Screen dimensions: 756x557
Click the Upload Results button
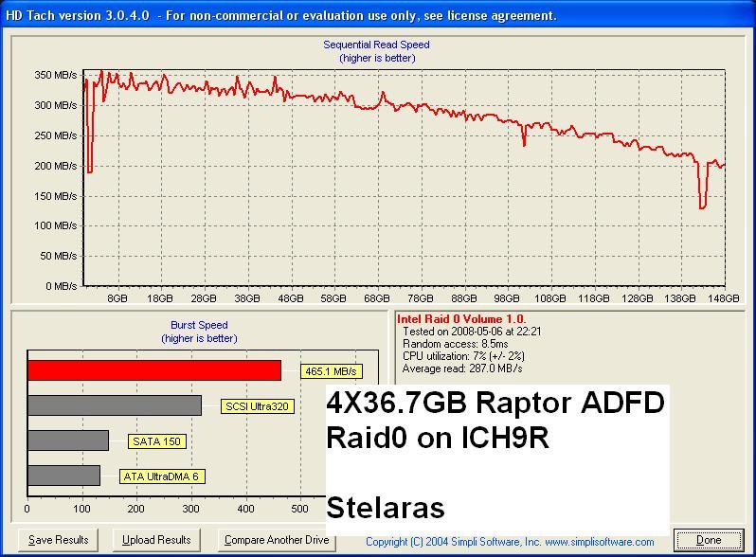point(156,540)
